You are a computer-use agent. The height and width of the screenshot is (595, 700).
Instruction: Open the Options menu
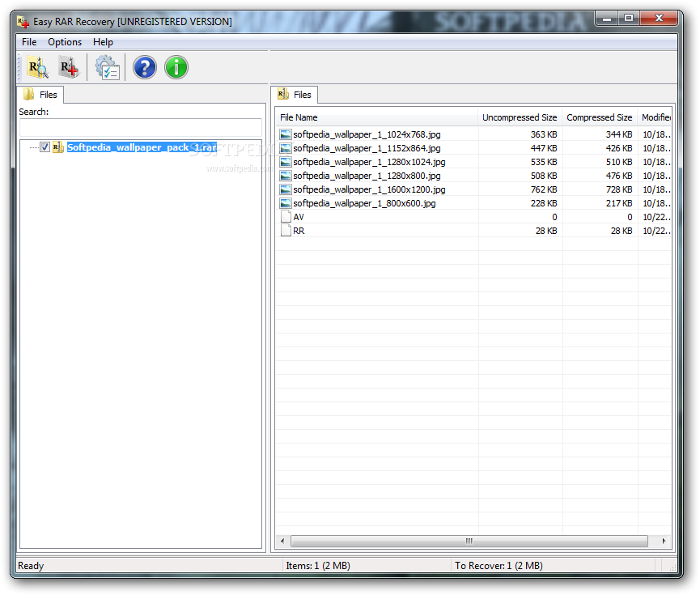(65, 42)
